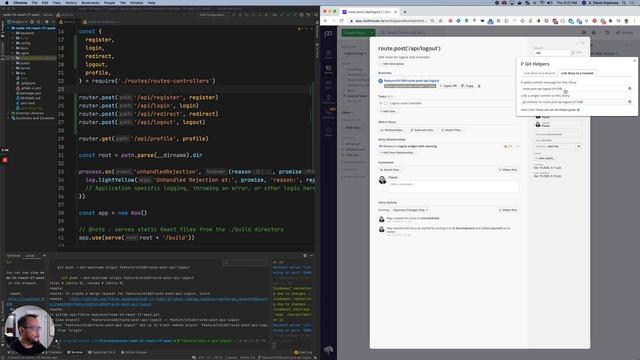Open the Bookmarks menu in the menu bar
The image size is (640, 360).
tap(90, 2)
